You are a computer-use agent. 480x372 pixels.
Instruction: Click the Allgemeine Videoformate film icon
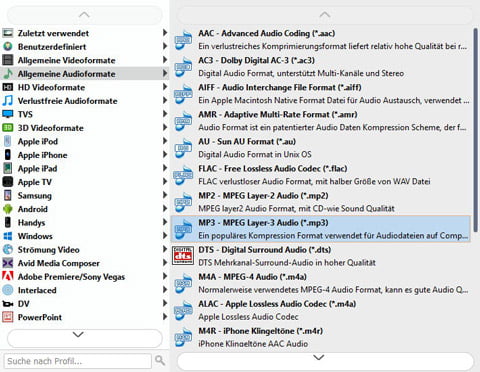click(8, 60)
